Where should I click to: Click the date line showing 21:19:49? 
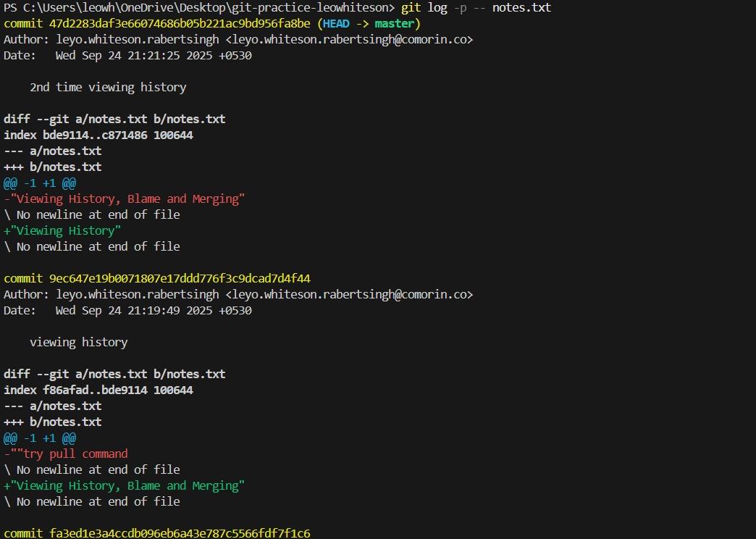pos(154,311)
